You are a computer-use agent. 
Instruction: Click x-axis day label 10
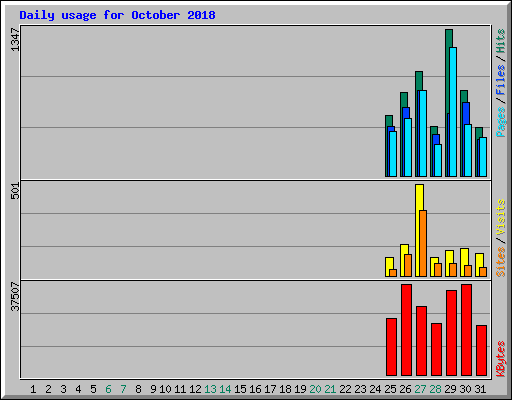pos(165,389)
